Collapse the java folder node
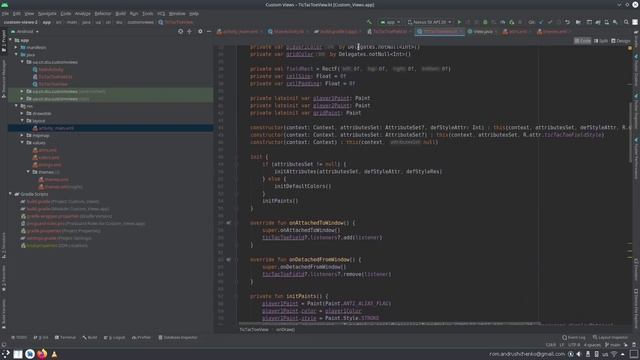This screenshot has height=360, width=640. (16, 55)
